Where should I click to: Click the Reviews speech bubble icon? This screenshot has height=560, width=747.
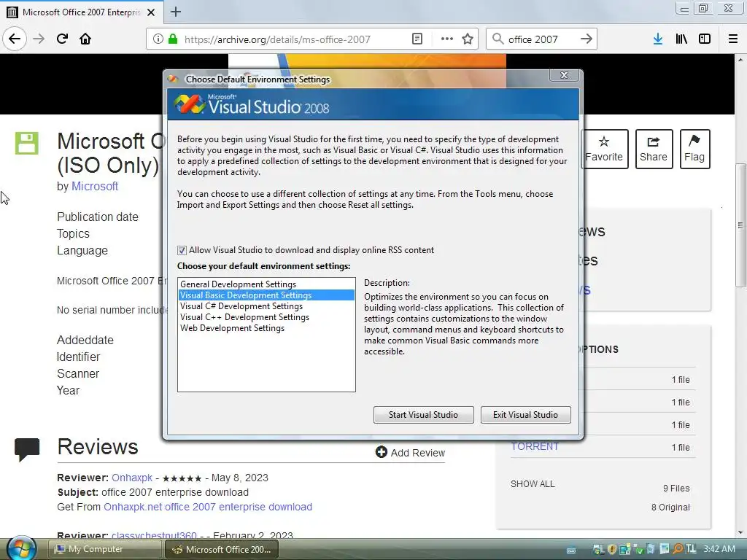point(27,449)
